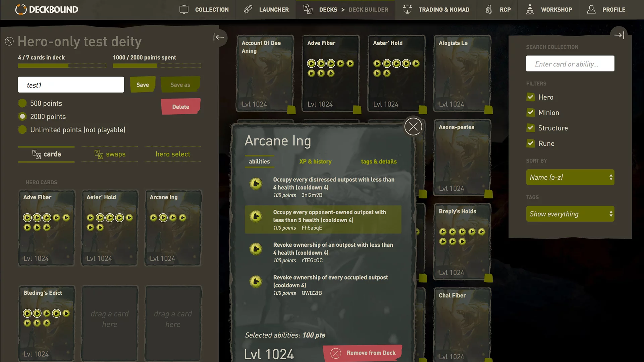Click the search collection input field
This screenshot has height=362, width=644.
pos(570,64)
